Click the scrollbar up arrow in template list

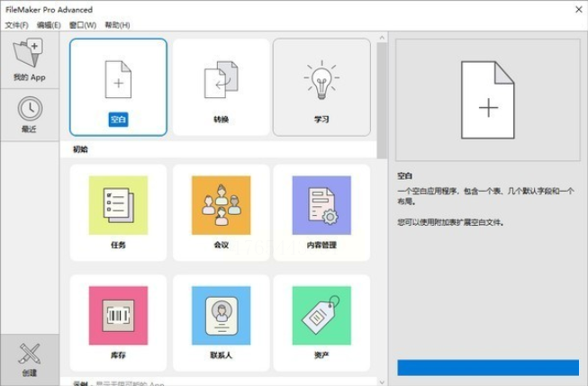382,38
